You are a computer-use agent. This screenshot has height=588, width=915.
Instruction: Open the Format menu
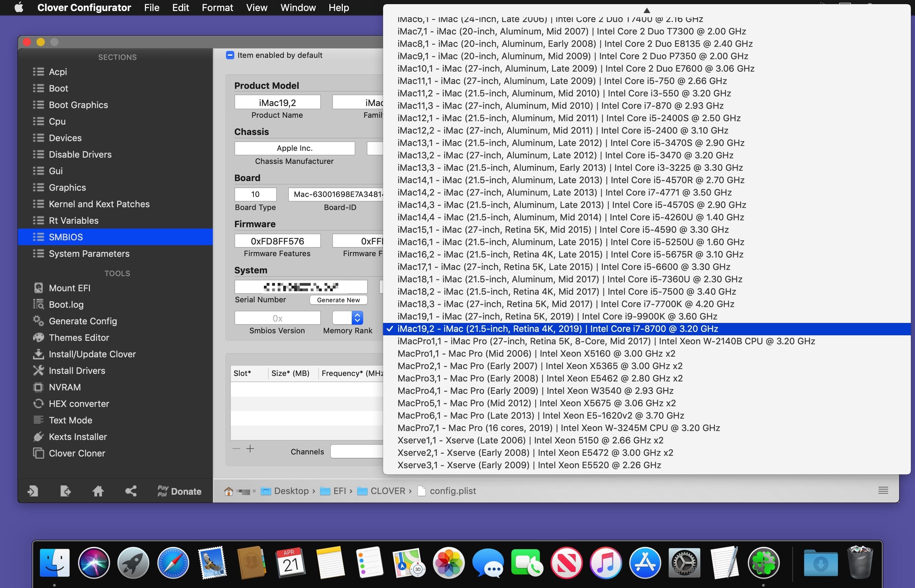[x=217, y=8]
